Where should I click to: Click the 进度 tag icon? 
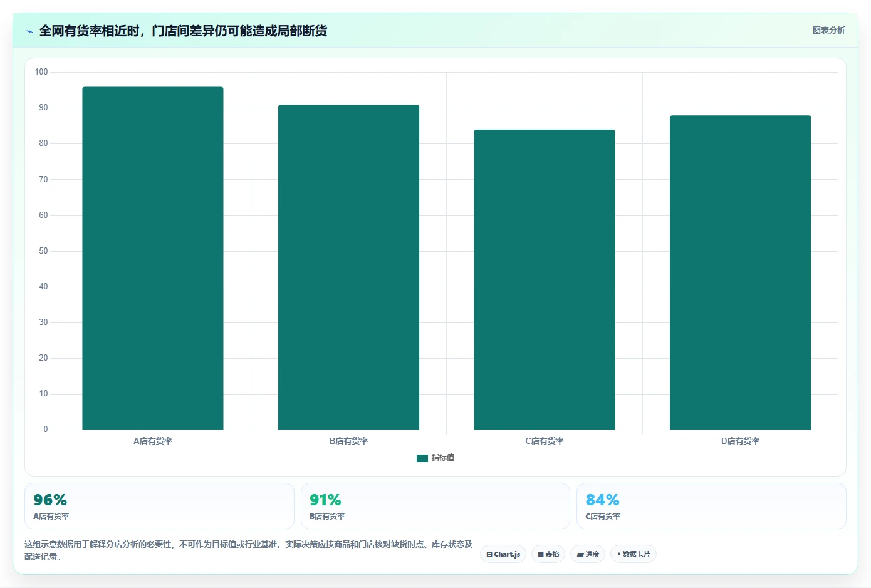click(580, 555)
